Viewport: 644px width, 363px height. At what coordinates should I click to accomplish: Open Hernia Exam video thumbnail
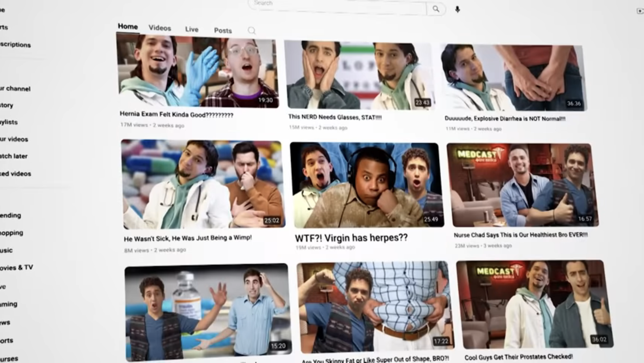(x=198, y=71)
